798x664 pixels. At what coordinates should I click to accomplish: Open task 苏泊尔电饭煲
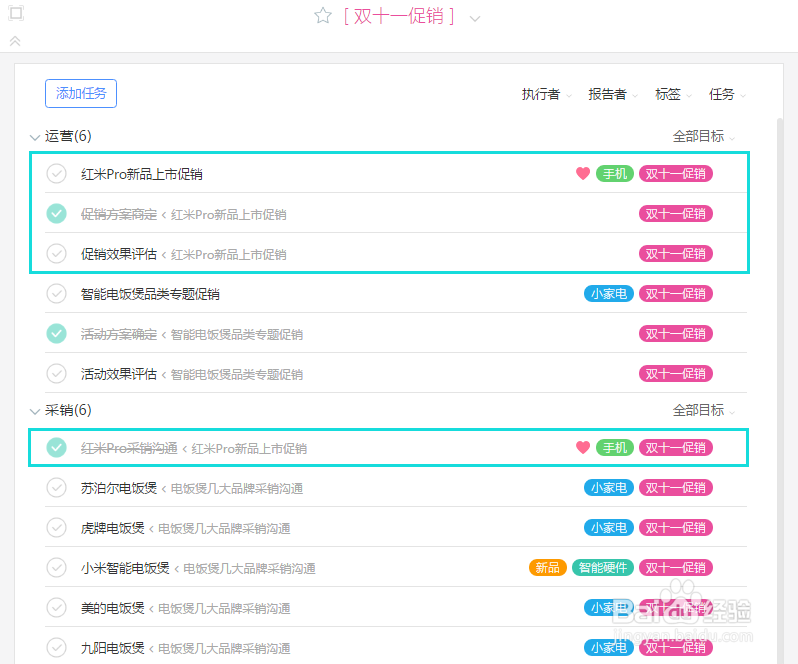(x=119, y=488)
